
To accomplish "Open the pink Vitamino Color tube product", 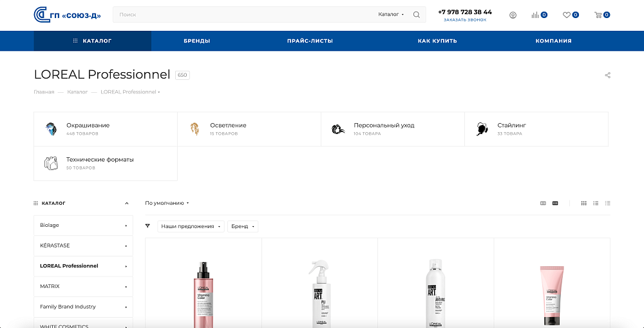I will click(x=552, y=295).
